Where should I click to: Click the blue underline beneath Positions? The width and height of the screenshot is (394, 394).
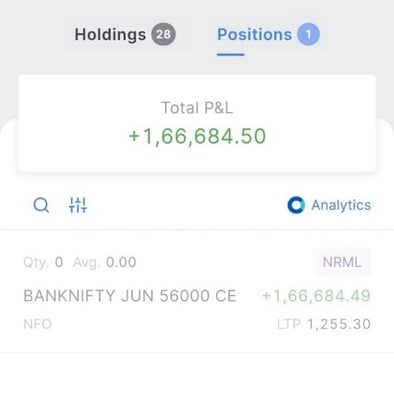point(230,54)
